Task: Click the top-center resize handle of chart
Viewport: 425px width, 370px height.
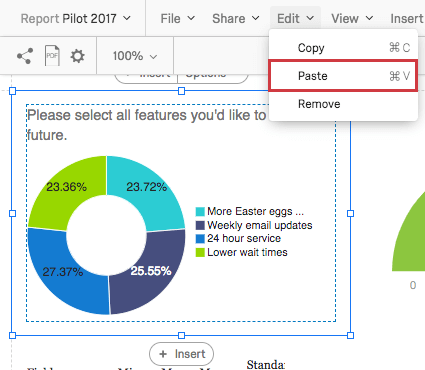Action: [x=181, y=91]
